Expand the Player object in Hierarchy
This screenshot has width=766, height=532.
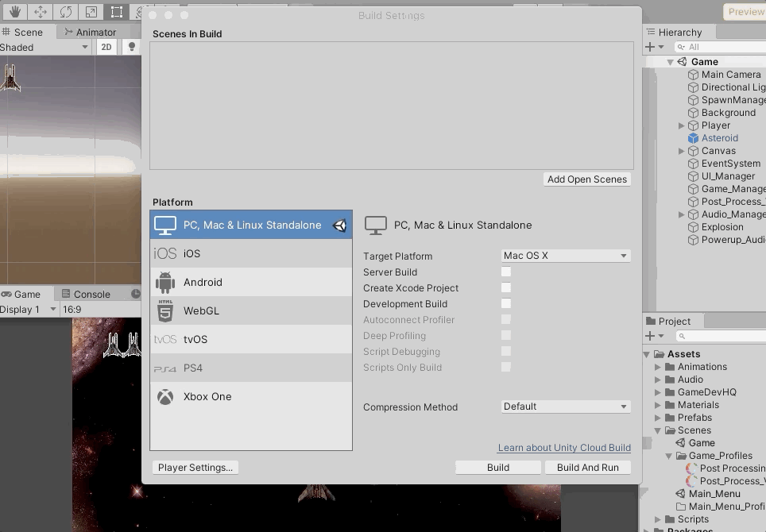682,125
